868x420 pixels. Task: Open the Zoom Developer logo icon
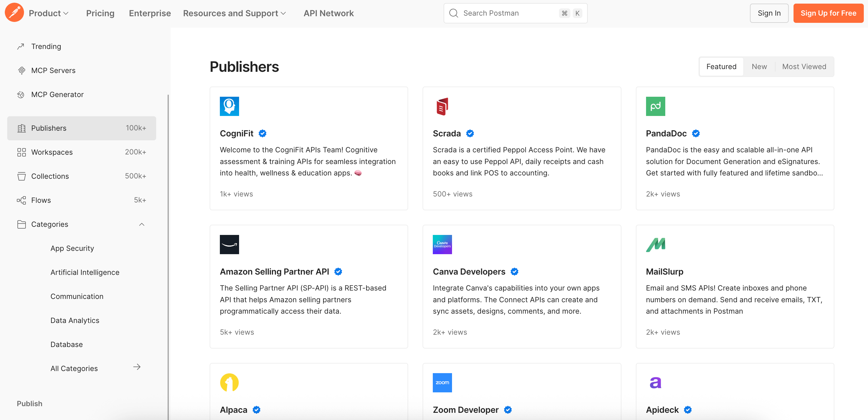(x=442, y=382)
